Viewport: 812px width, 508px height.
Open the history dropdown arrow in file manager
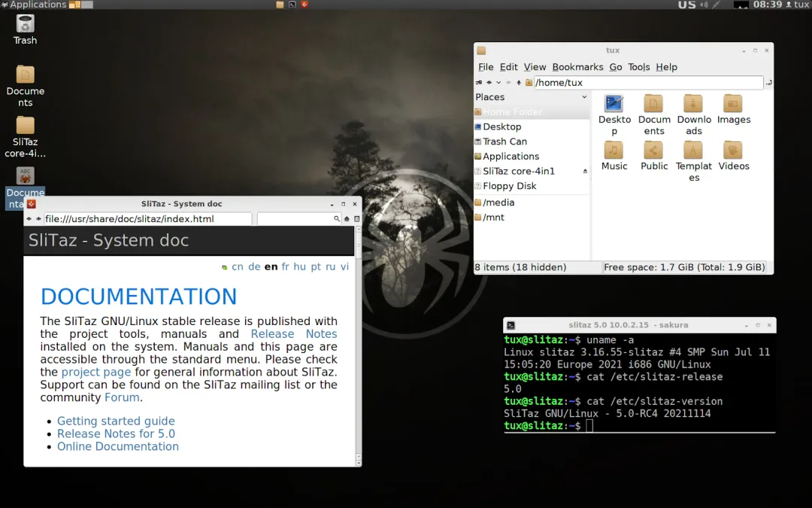tap(498, 83)
